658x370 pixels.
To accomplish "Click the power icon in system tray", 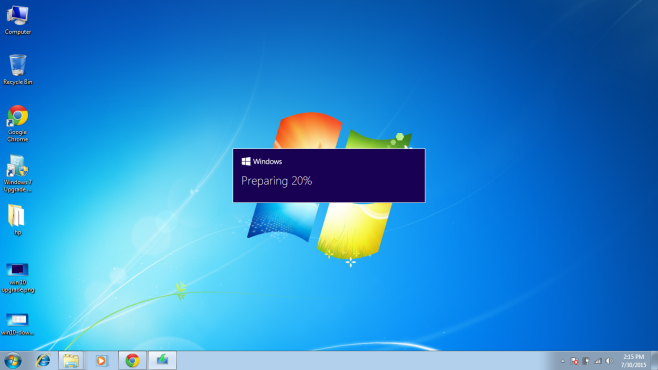I will tap(586, 361).
